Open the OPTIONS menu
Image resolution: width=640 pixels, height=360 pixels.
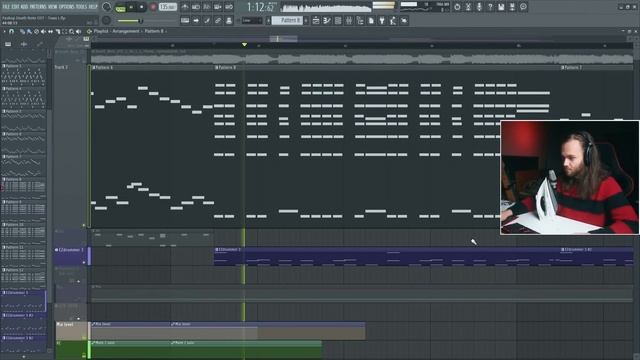[x=67, y=7]
